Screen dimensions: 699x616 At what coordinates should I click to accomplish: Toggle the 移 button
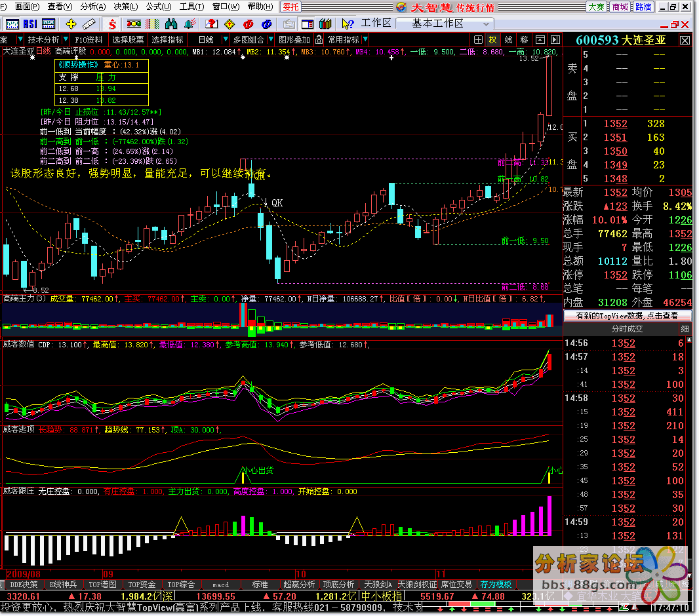tap(525, 40)
